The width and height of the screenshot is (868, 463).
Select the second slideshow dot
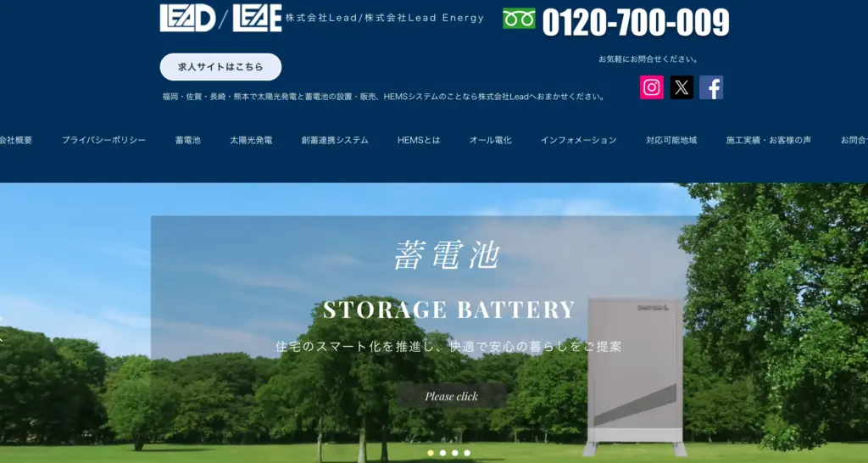click(x=442, y=453)
